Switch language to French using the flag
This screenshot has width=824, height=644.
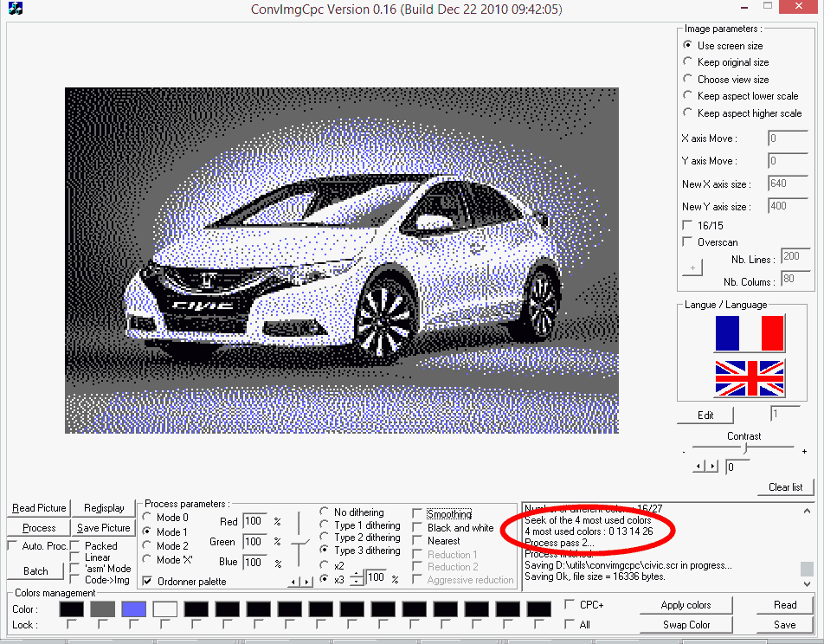[750, 333]
